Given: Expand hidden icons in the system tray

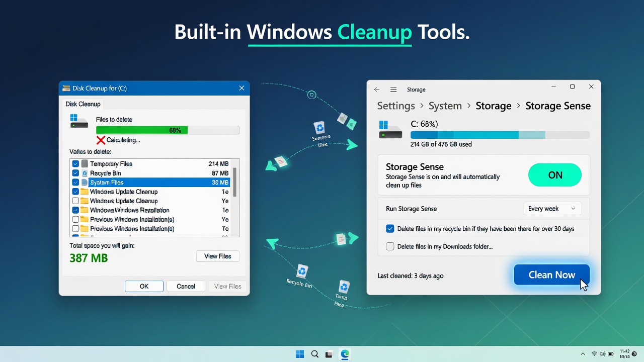Looking at the screenshot, I should (x=583, y=354).
